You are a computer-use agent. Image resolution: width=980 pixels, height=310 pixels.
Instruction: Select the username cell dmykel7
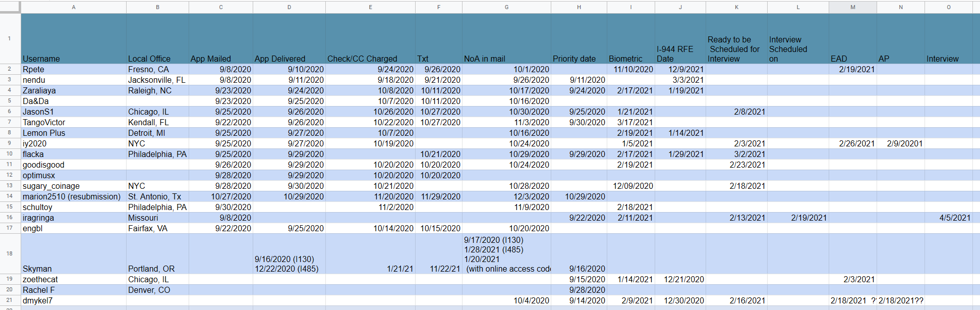coord(74,300)
